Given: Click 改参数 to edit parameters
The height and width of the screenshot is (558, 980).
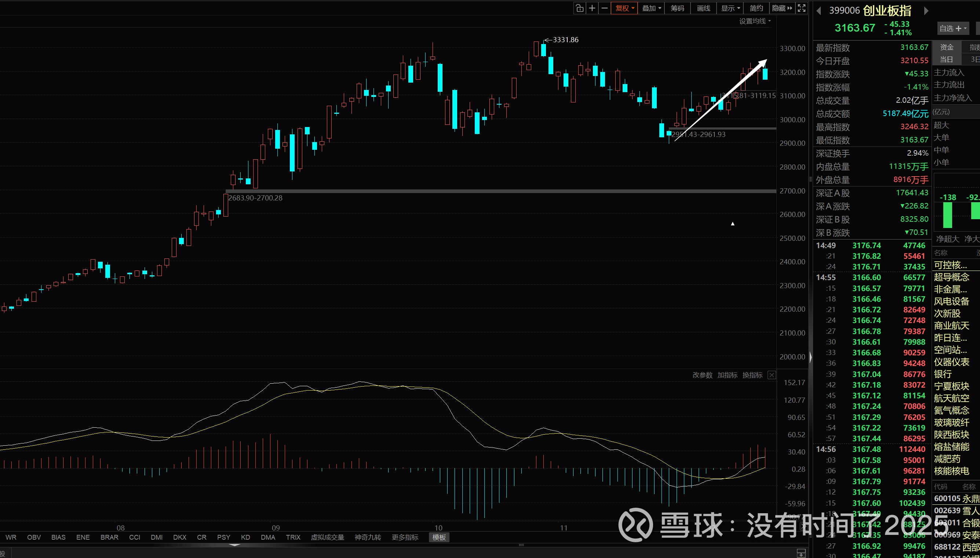Looking at the screenshot, I should [702, 375].
